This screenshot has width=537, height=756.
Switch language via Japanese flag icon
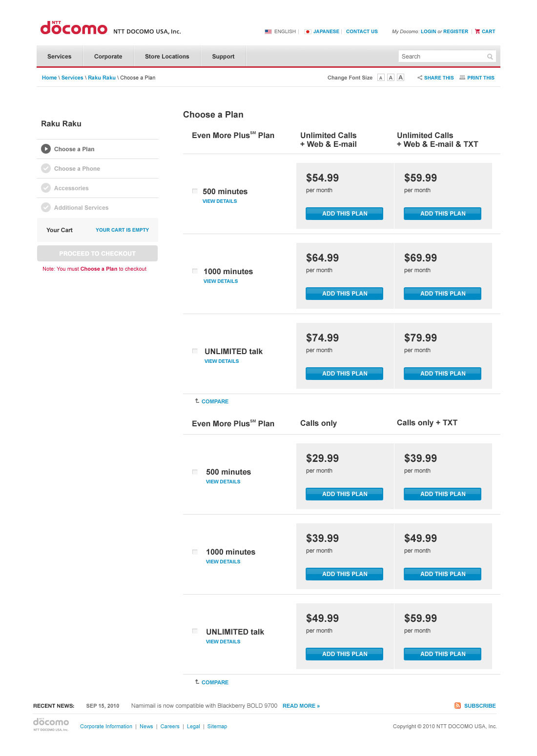[308, 31]
